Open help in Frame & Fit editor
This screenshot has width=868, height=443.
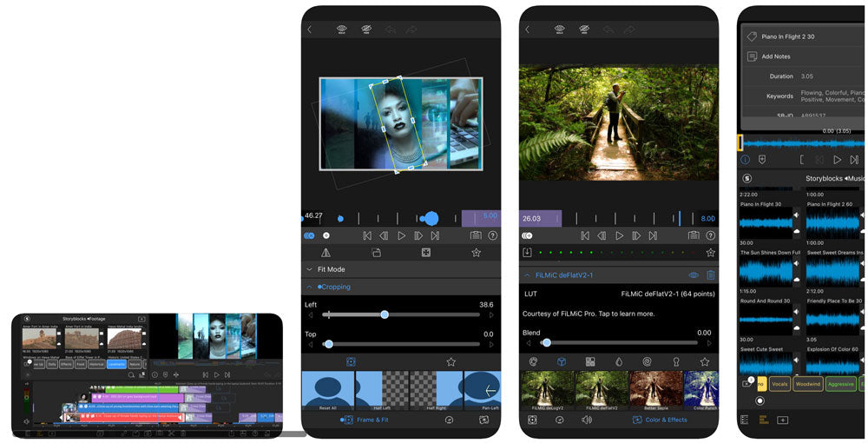[x=493, y=235]
